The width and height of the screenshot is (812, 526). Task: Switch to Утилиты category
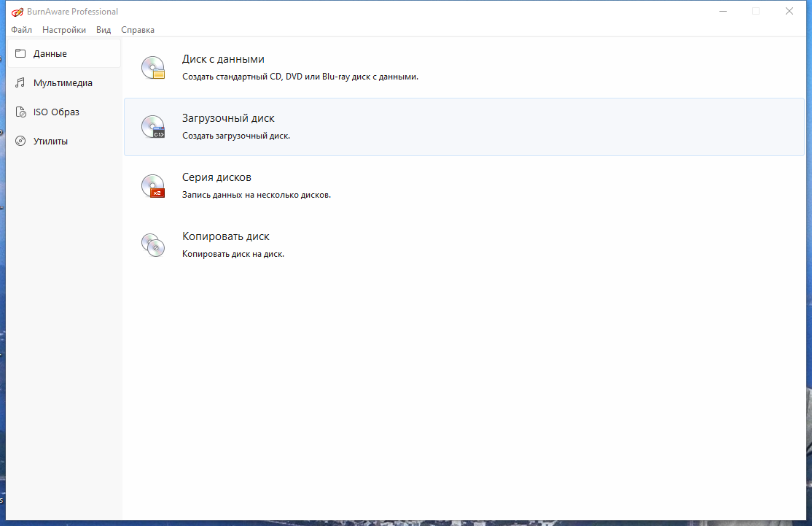pyautogui.click(x=64, y=141)
